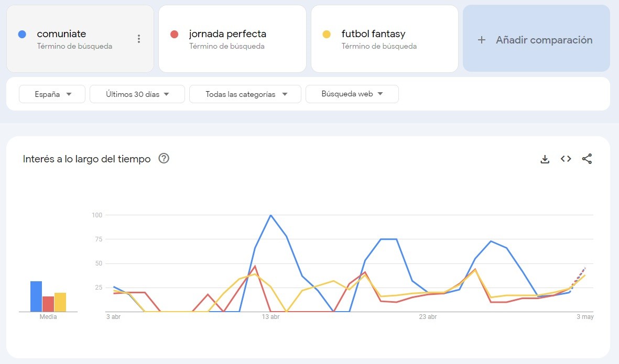Viewport: 619px width, 364px height.
Task: Open the help icon next to chart title
Action: [164, 159]
